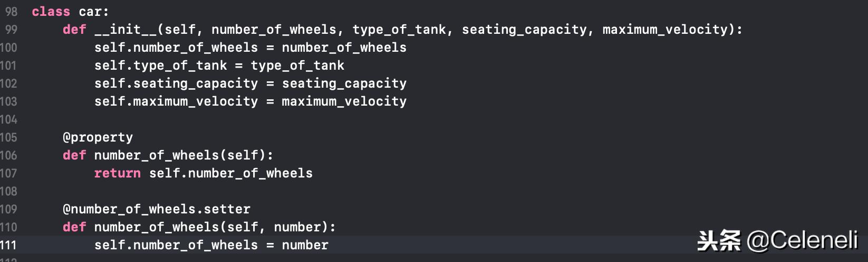Click the '__init__' method name
868x262 pixels.
(126, 30)
